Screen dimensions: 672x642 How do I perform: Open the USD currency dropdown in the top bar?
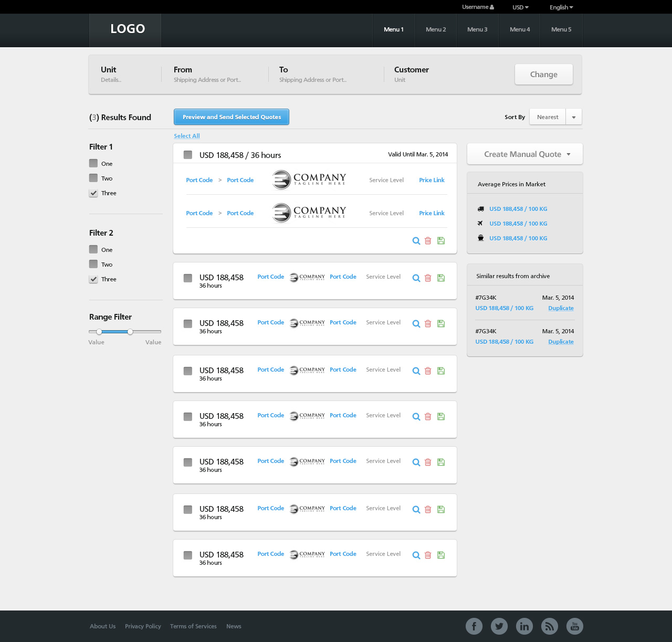[x=520, y=7]
